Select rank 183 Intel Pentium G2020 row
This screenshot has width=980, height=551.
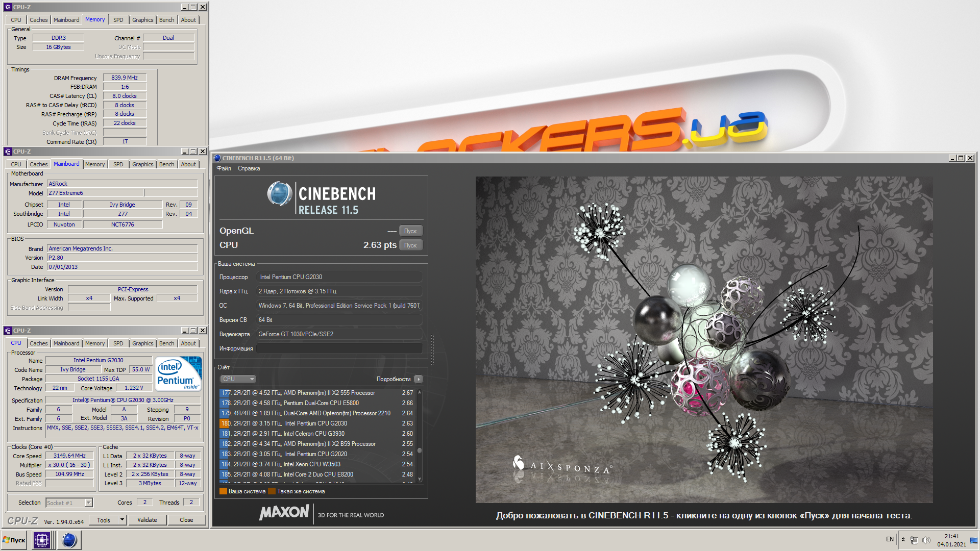(317, 454)
